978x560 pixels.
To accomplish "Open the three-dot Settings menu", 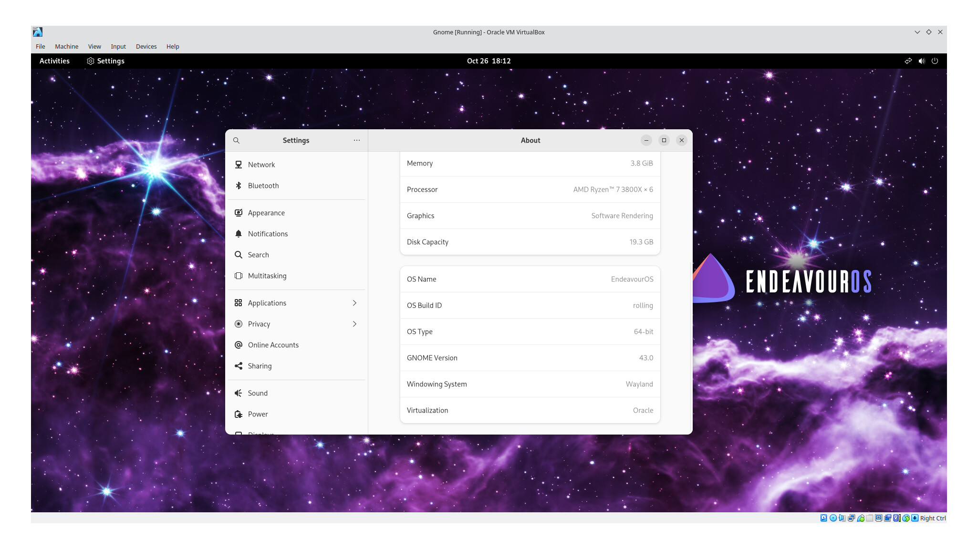I will pyautogui.click(x=357, y=140).
